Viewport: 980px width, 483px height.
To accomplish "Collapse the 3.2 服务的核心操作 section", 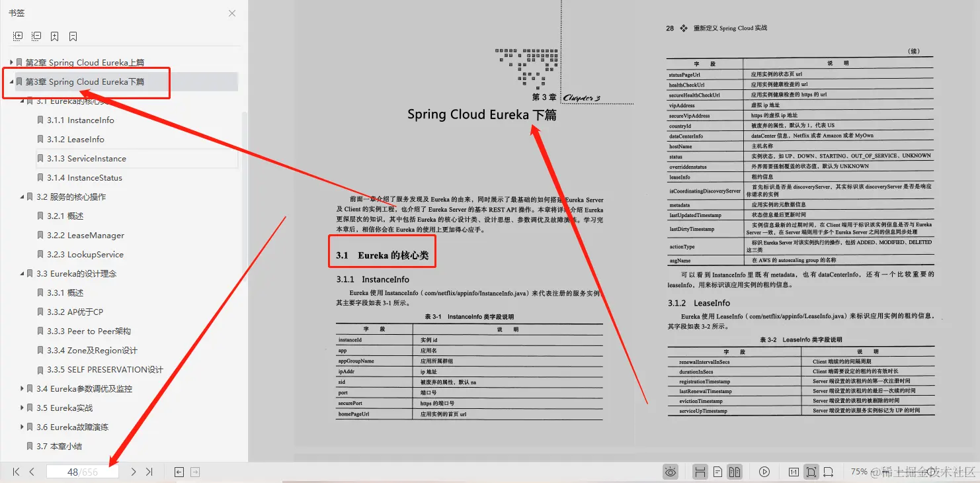I will [20, 197].
